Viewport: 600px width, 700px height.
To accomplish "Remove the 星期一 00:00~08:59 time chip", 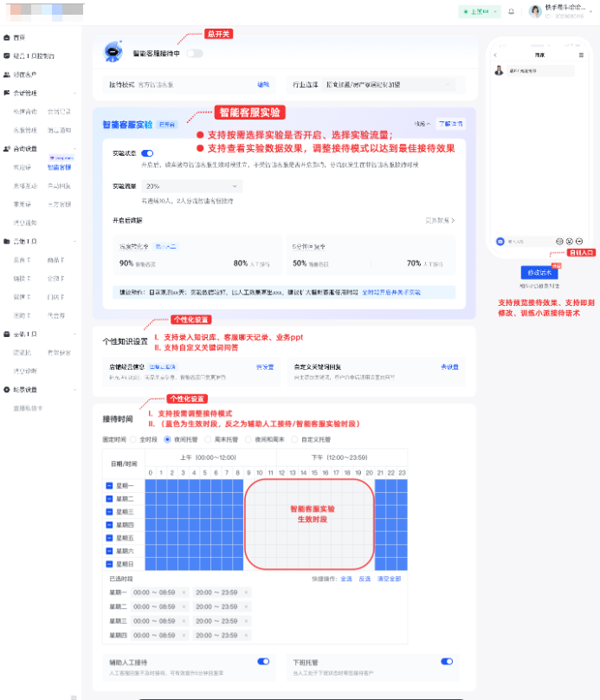I will (184, 593).
